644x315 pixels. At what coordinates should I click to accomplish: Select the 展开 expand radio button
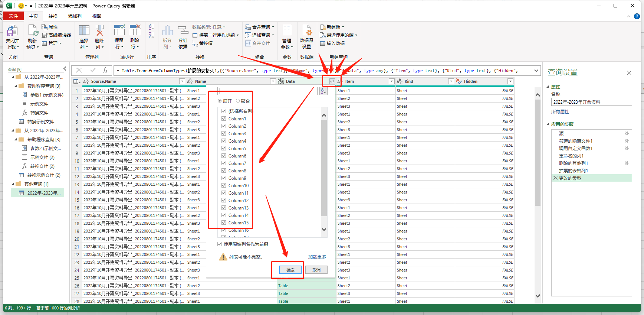[220, 101]
